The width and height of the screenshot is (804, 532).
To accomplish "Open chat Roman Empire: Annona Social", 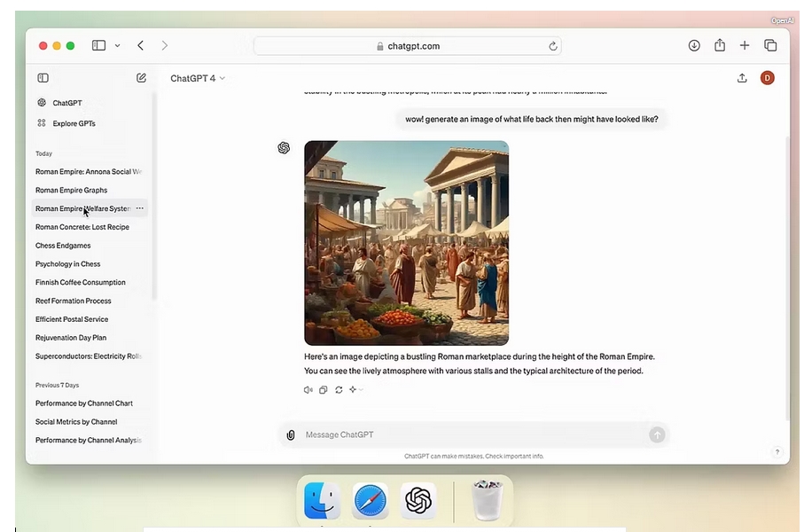I will click(x=89, y=171).
